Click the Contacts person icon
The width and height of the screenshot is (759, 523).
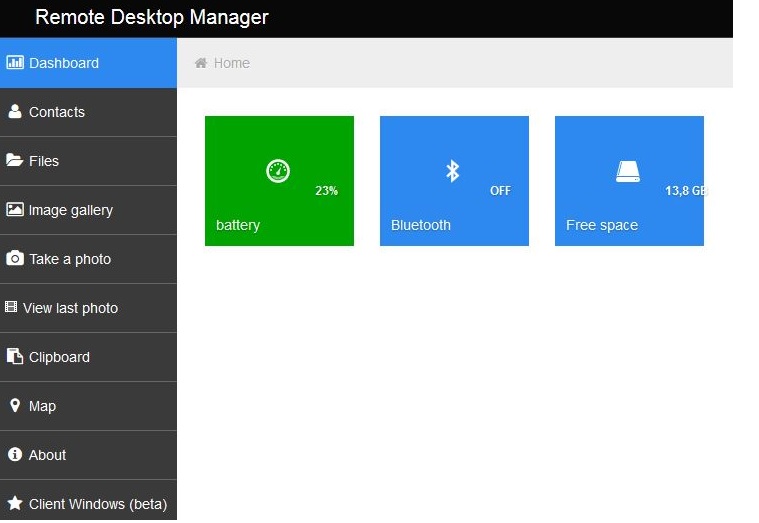pos(15,111)
